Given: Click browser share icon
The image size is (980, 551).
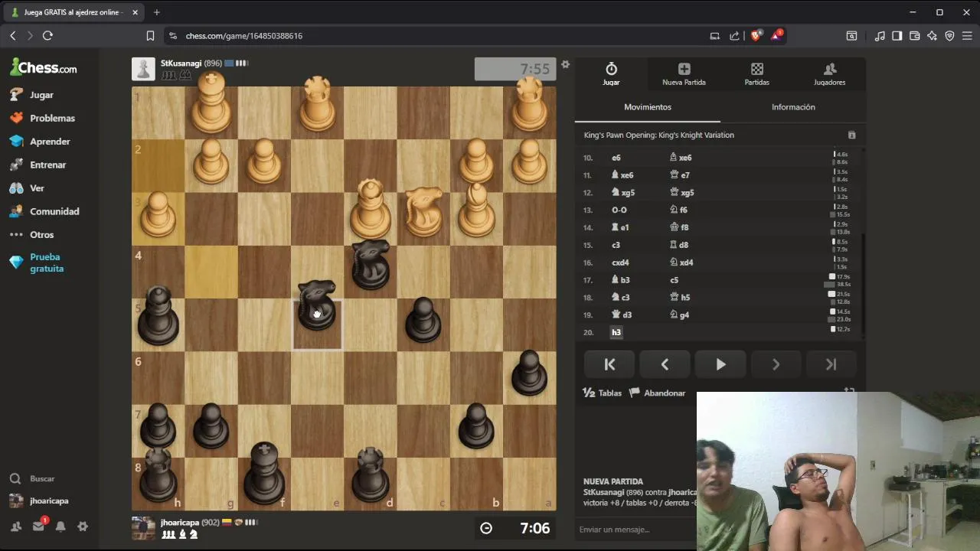Looking at the screenshot, I should [x=735, y=36].
